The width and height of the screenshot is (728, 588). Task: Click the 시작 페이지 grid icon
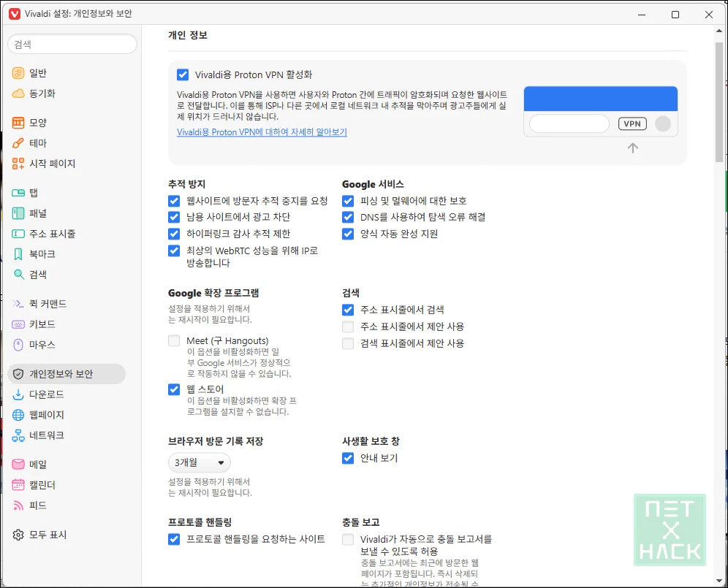(18, 164)
